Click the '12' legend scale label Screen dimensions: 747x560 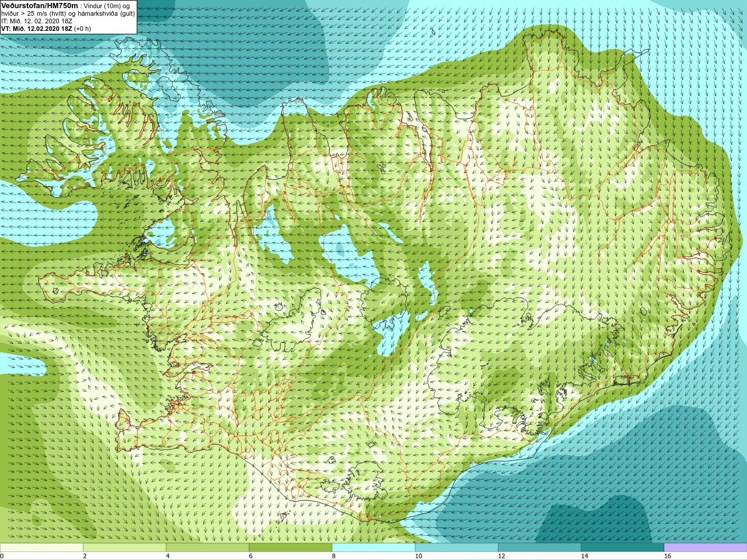(x=502, y=556)
